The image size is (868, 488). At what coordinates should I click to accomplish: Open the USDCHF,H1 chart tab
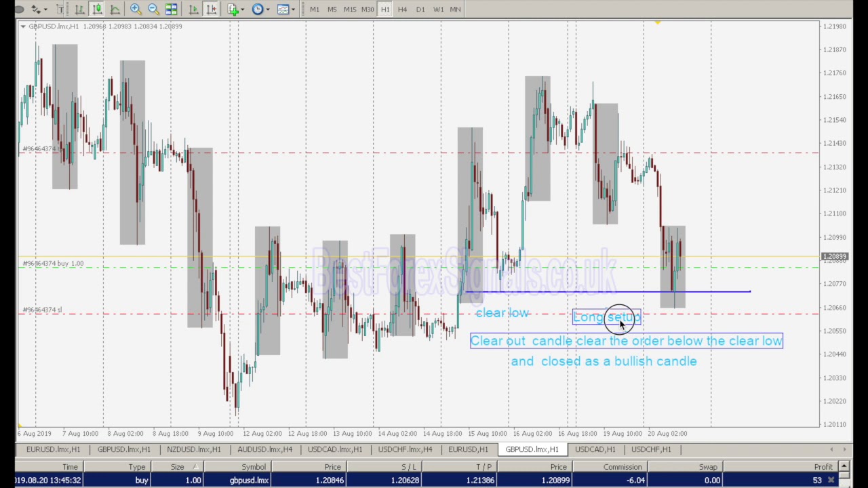[x=651, y=449]
